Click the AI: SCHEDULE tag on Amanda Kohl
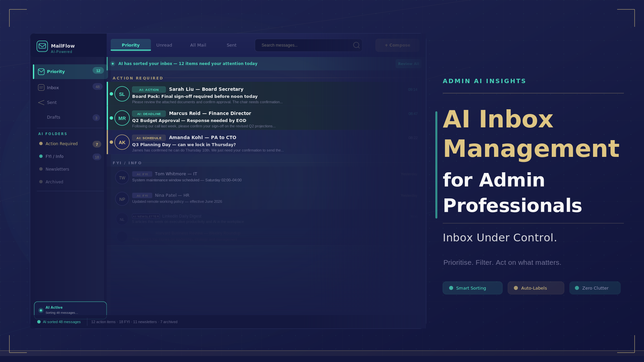This screenshot has width=644, height=362. click(149, 138)
